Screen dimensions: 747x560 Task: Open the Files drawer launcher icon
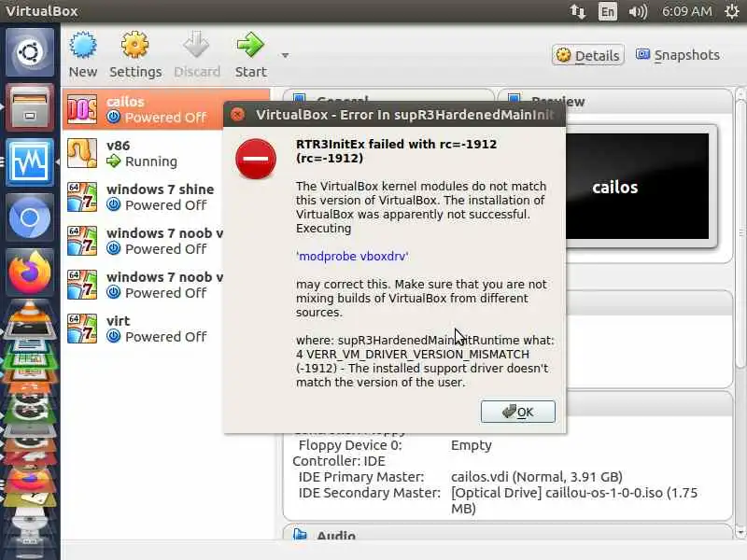point(30,107)
